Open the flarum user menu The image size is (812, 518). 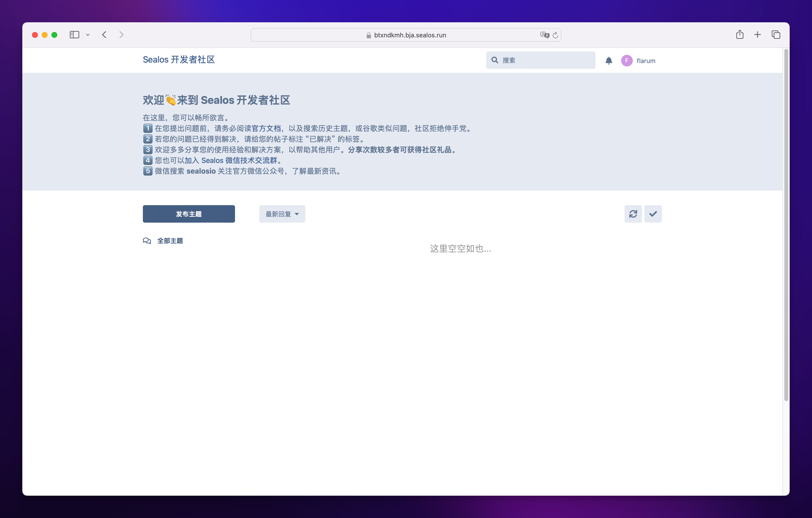[x=638, y=61]
